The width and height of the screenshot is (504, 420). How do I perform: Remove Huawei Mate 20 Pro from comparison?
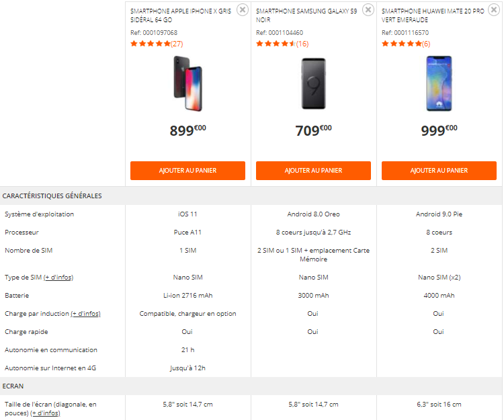(494, 9)
